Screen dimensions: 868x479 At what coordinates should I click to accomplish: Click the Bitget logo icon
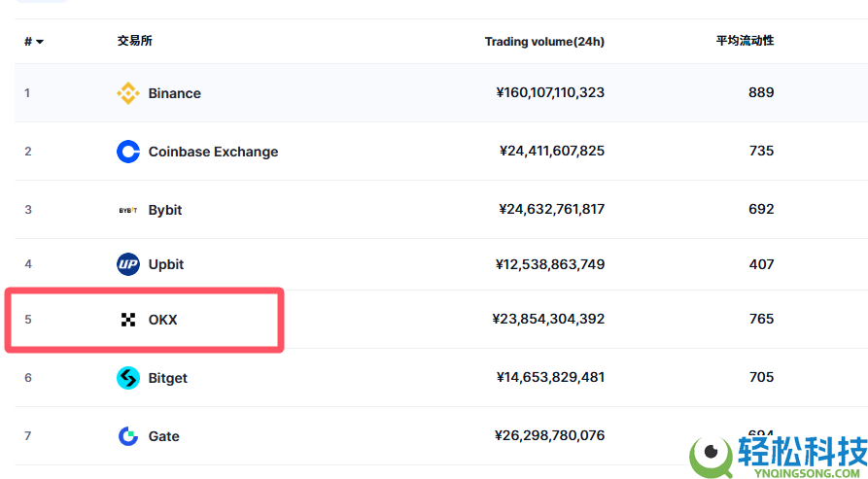click(128, 378)
